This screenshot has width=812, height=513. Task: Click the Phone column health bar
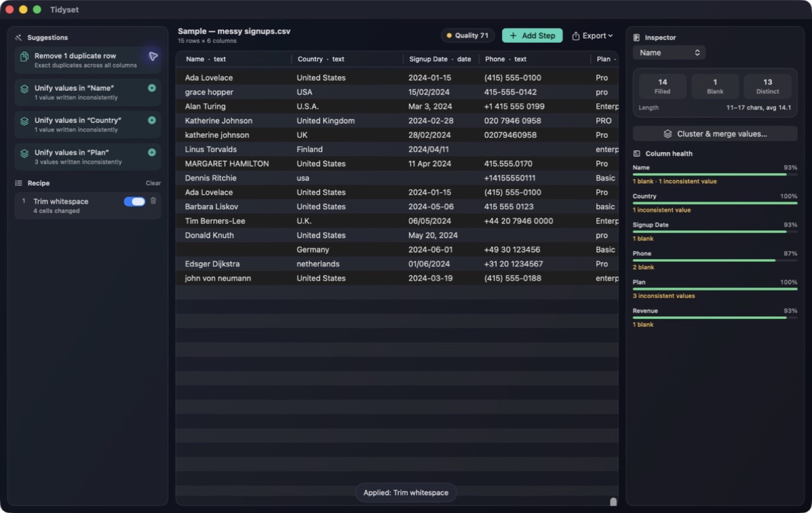pyautogui.click(x=715, y=260)
